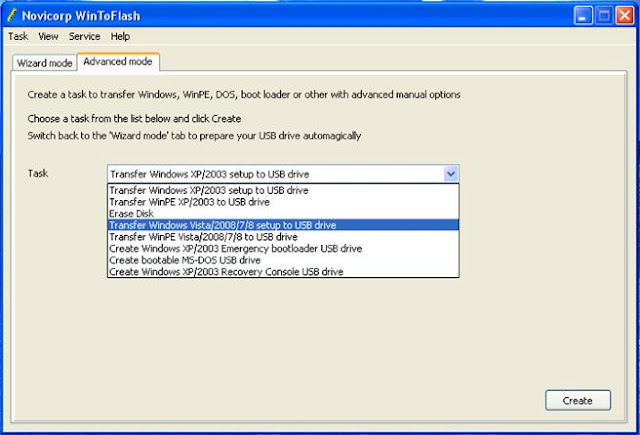Viewport: 640px width, 435px height.
Task: Choose Transfer Windows XP/2003 setup list option
Action: (x=283, y=190)
